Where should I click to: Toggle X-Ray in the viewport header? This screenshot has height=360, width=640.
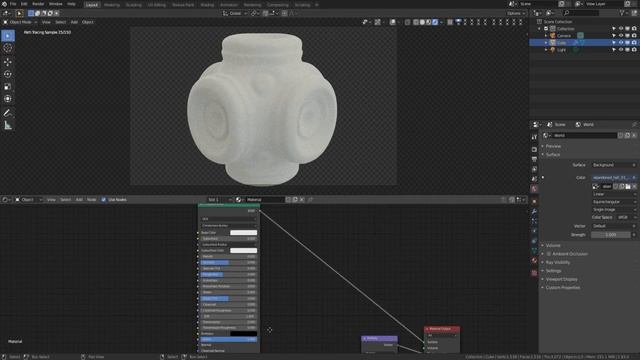tap(408, 22)
